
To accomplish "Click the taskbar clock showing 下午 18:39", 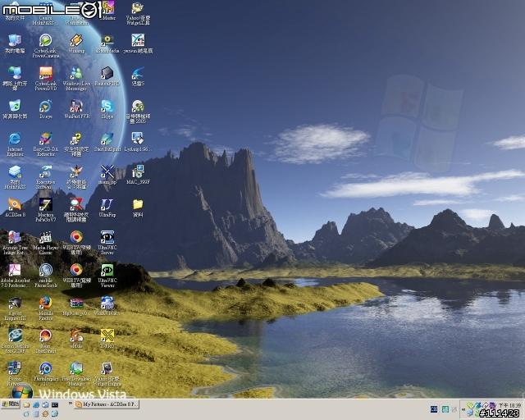I will [510, 405].
